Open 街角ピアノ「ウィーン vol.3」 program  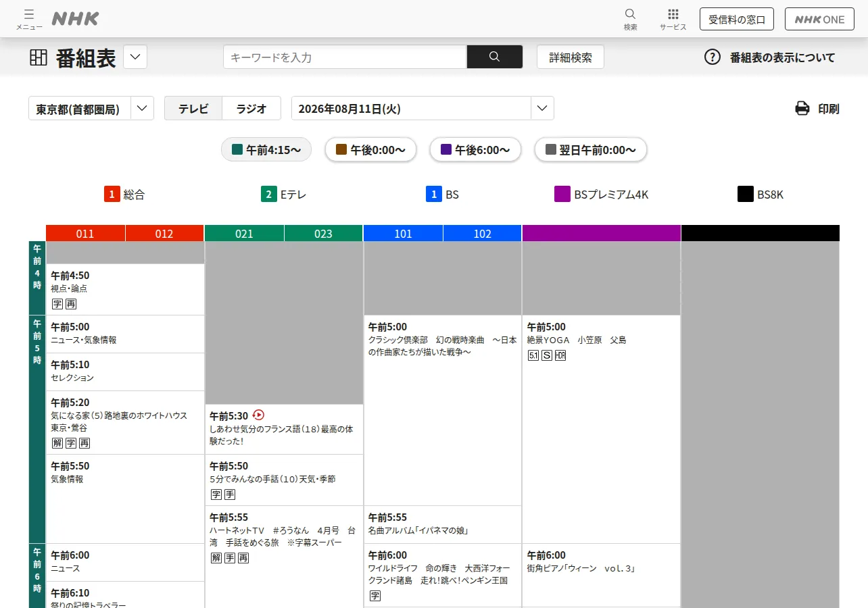[602, 575]
